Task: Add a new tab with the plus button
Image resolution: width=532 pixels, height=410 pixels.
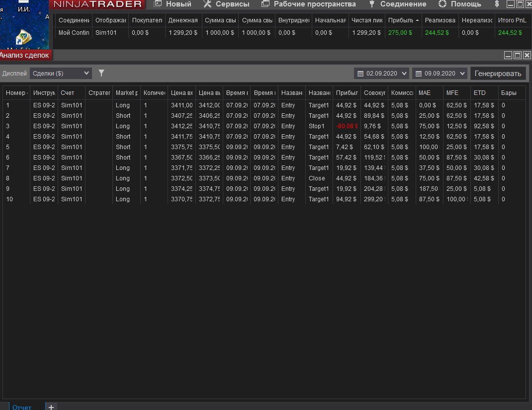Action: point(51,407)
